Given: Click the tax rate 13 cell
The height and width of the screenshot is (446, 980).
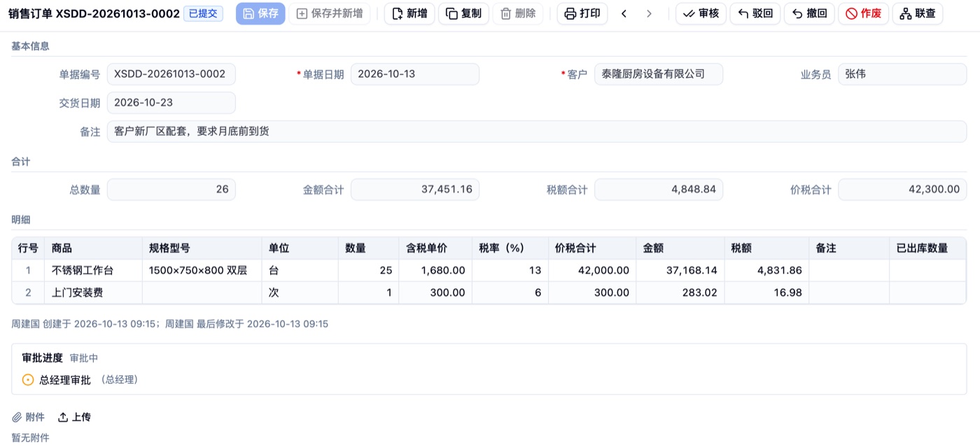Looking at the screenshot, I should click(x=510, y=270).
